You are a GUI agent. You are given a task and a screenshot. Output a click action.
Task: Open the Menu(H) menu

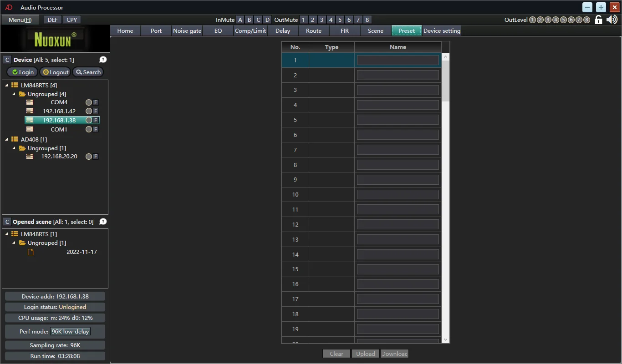20,20
